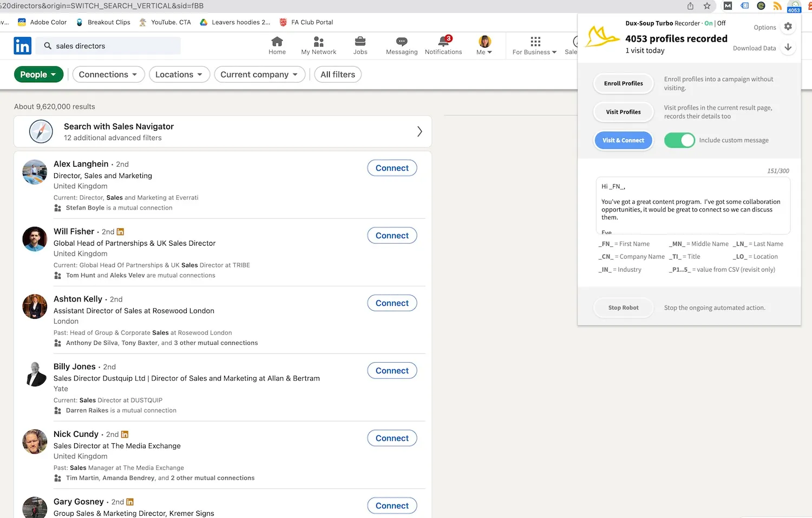812x518 pixels.
Task: Click the Stop Robot button
Action: pyautogui.click(x=624, y=307)
